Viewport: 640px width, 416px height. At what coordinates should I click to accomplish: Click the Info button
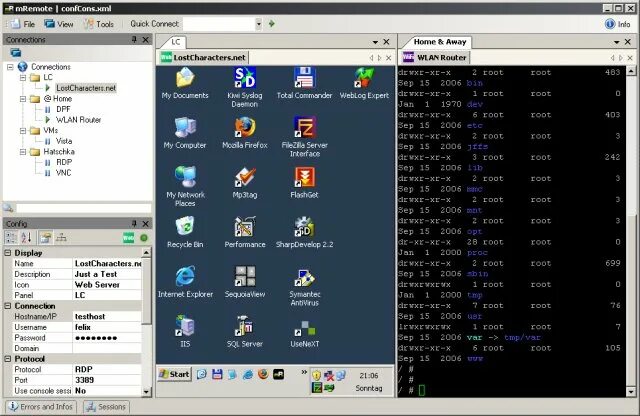pos(618,24)
